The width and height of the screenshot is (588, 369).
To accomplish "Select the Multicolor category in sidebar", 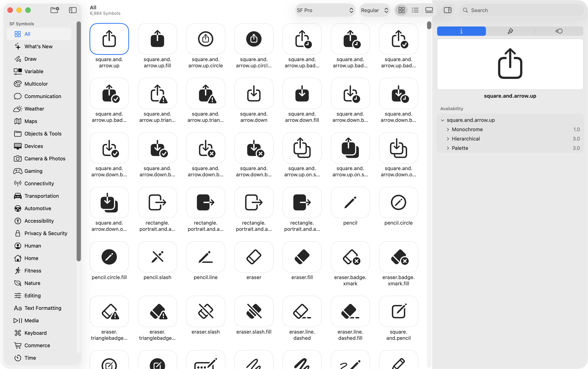I will coord(36,84).
